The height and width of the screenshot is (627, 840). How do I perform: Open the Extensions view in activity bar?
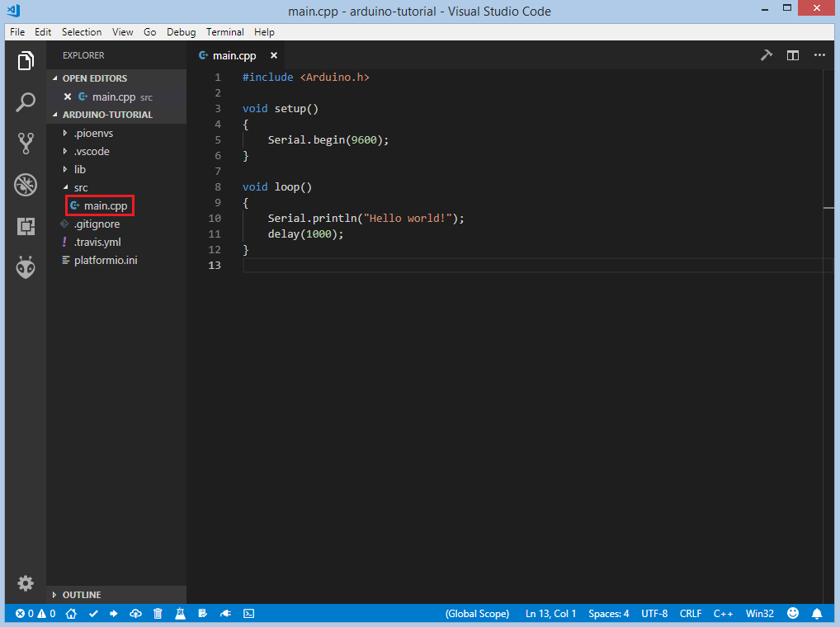tap(26, 226)
